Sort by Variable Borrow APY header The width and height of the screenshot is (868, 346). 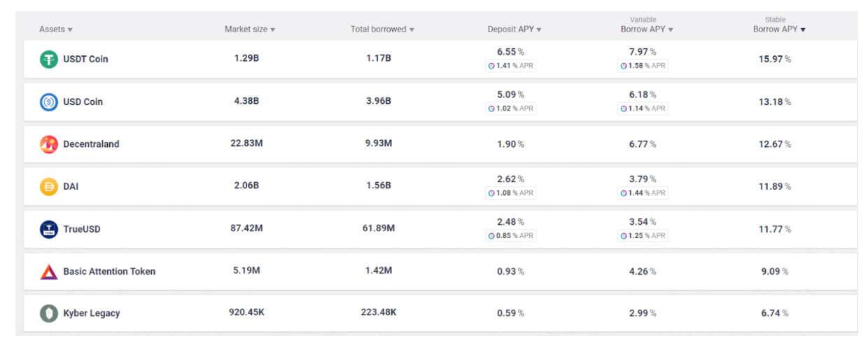click(647, 29)
